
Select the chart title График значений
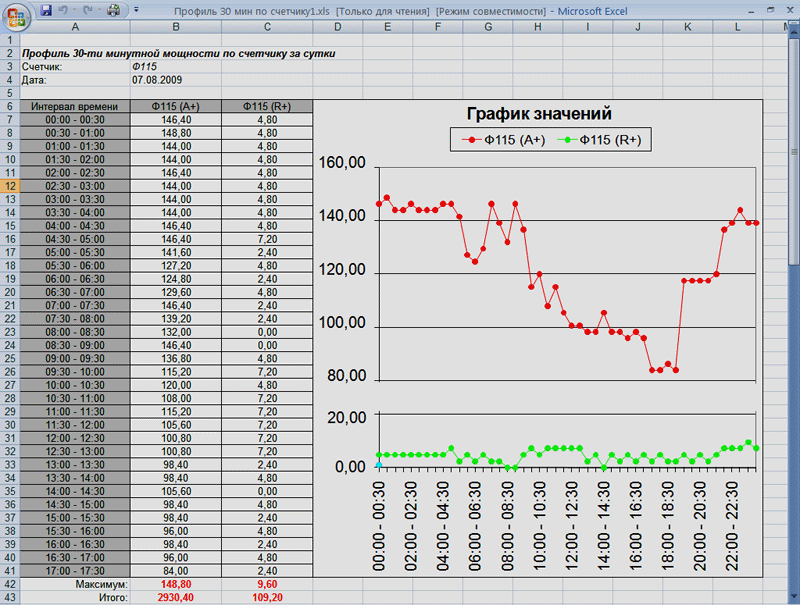(539, 114)
